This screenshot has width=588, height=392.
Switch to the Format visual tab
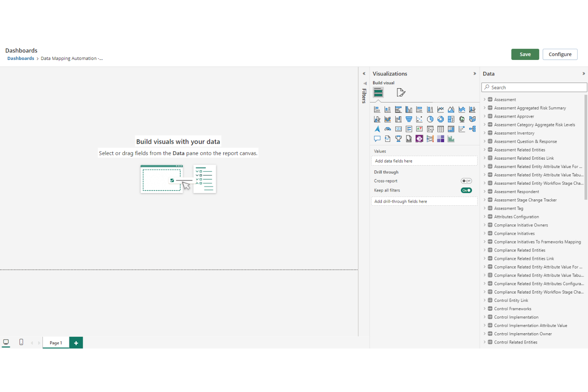401,92
